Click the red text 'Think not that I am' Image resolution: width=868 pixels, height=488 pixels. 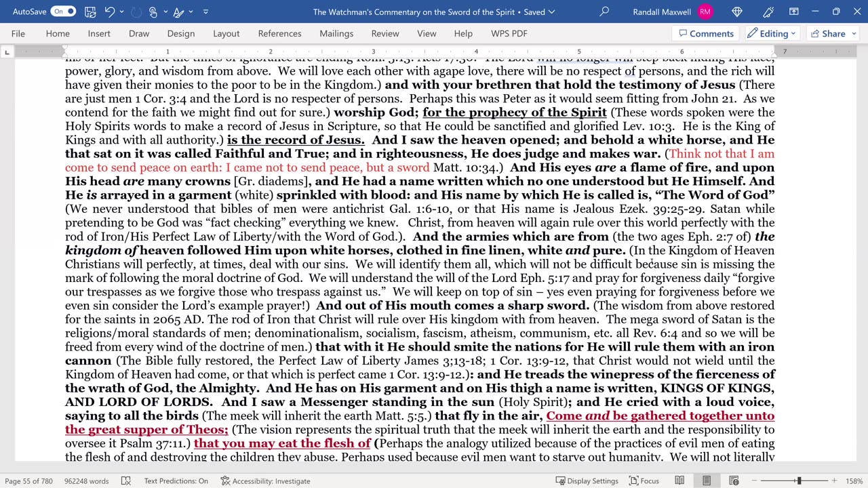coord(722,154)
